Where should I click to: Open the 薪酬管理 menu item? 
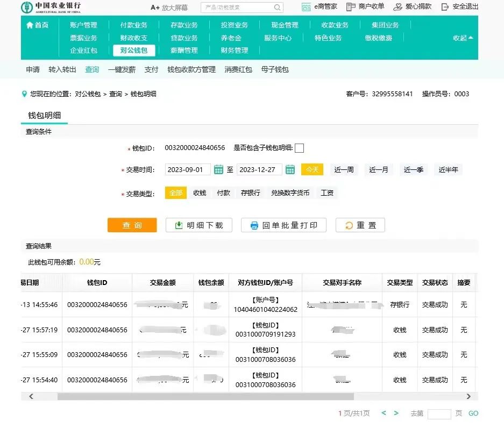point(184,51)
